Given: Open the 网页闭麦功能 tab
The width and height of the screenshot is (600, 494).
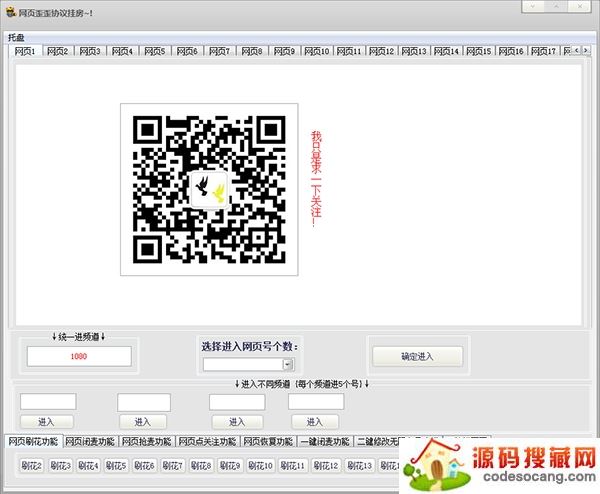Looking at the screenshot, I should (x=90, y=442).
